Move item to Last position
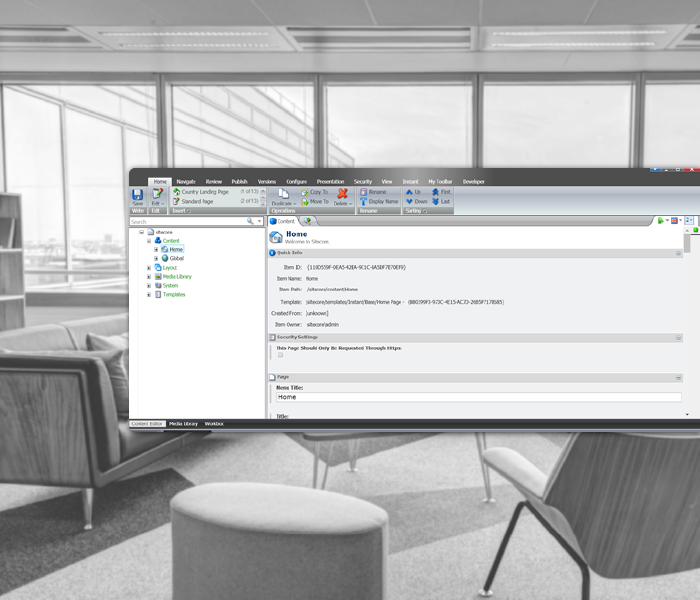700x600 pixels. coord(441,201)
